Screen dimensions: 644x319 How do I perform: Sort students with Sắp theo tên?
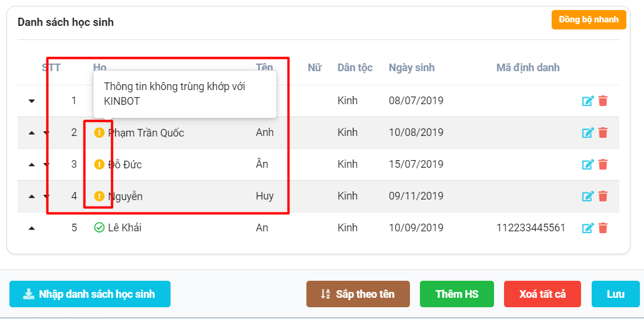pyautogui.click(x=358, y=294)
